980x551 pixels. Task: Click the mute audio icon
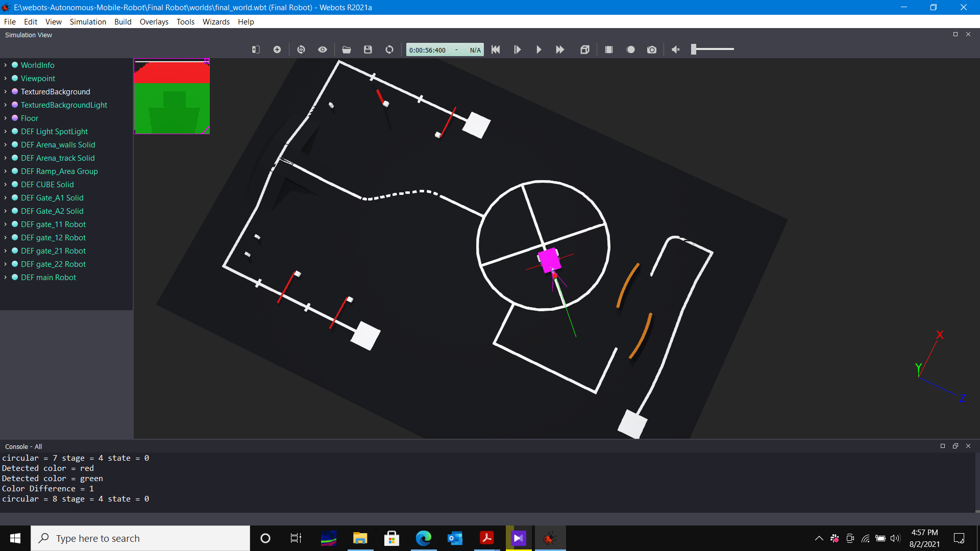point(675,49)
